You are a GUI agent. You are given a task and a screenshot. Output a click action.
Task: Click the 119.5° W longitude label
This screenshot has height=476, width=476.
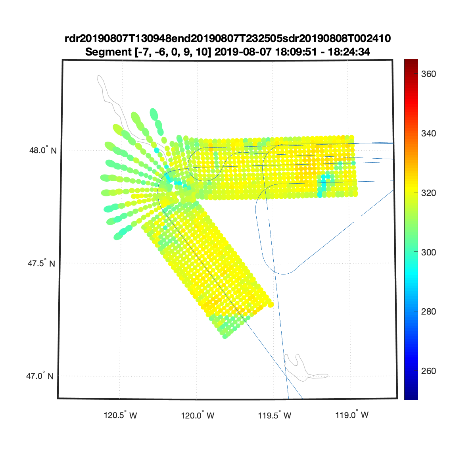(x=274, y=415)
